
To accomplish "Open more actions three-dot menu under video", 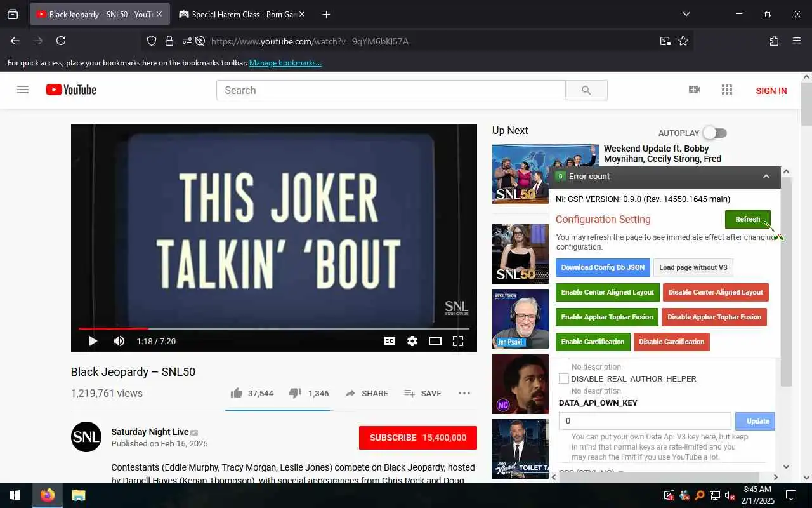I will pos(464,393).
